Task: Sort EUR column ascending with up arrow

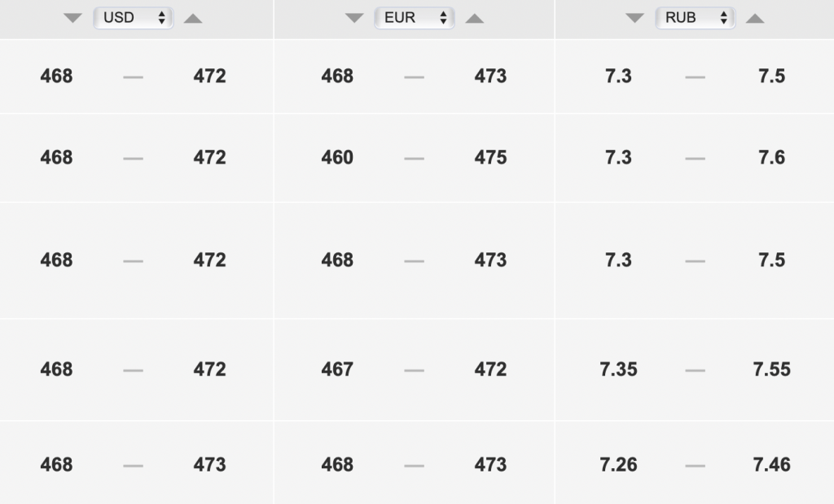Action: click(x=474, y=18)
